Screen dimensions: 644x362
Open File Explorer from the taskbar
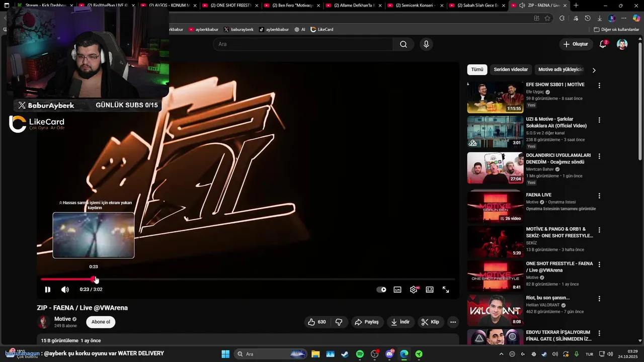(x=315, y=354)
